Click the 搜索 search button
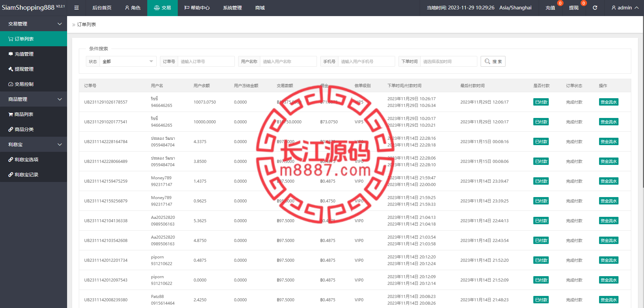 pos(493,61)
